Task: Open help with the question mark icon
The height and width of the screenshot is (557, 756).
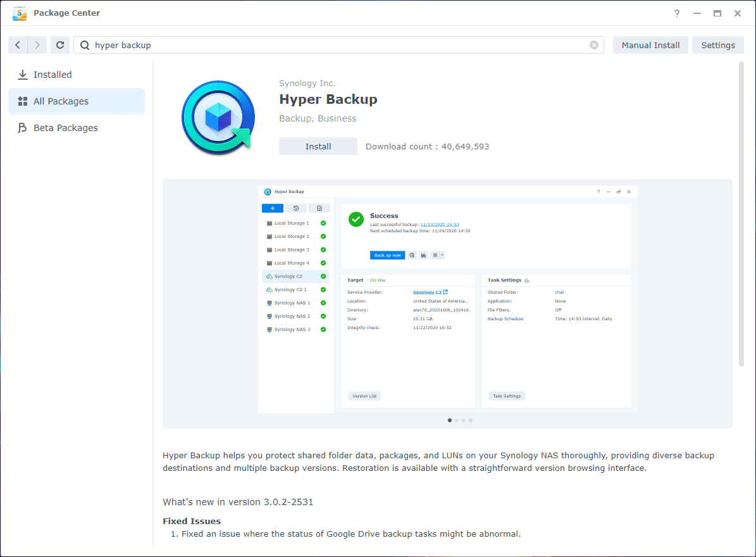Action: tap(677, 13)
